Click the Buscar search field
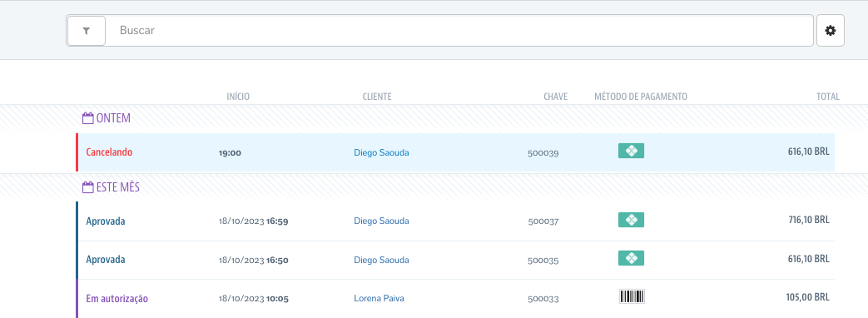Screen dimensions: 868x318 pyautogui.click(x=459, y=31)
